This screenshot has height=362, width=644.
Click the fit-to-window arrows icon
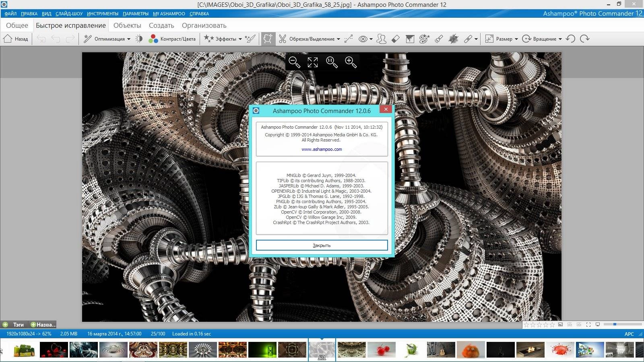coord(313,62)
